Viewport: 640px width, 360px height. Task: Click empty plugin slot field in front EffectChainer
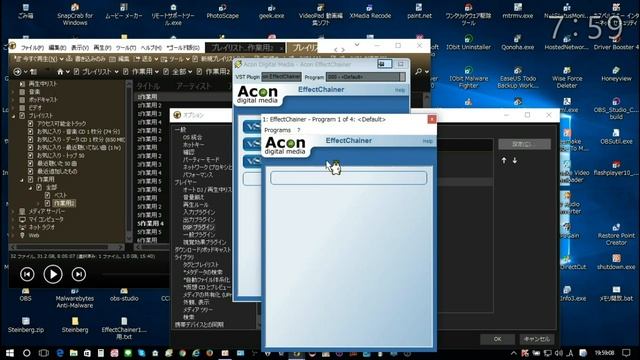pyautogui.click(x=349, y=178)
